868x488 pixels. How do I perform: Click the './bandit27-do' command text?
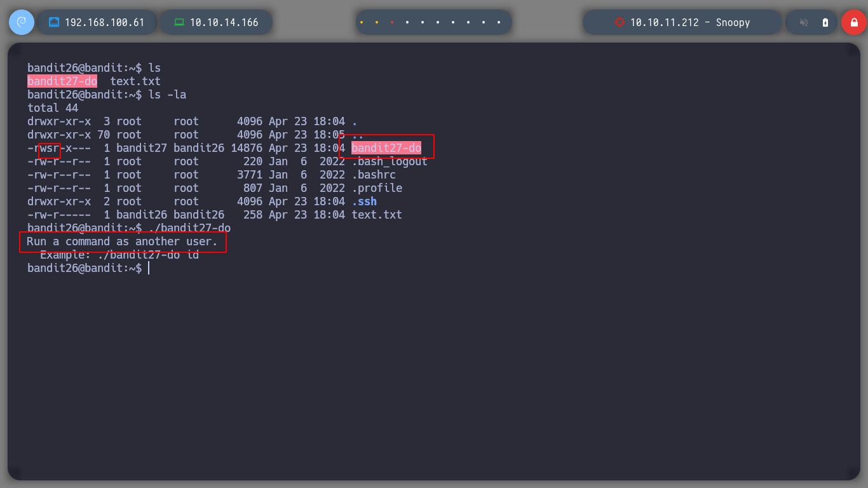pos(189,228)
